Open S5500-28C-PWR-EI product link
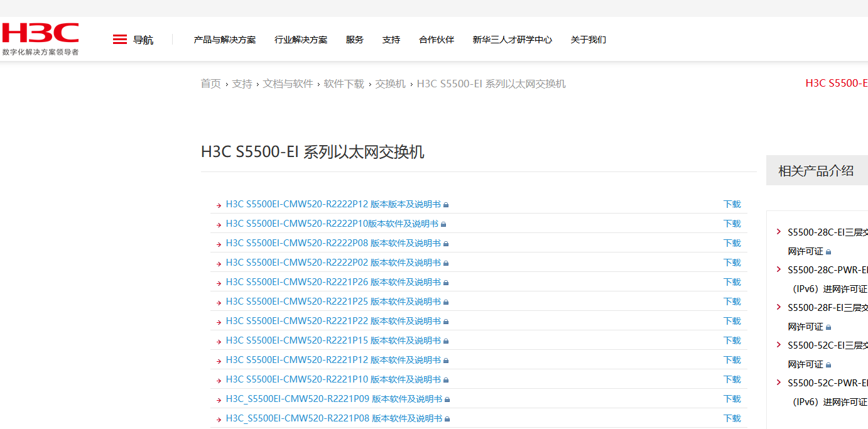 point(828,270)
